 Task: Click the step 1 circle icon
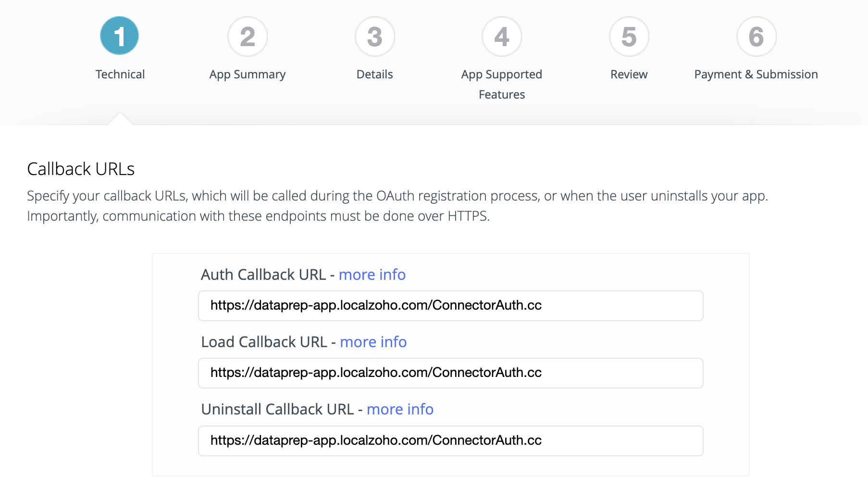point(120,36)
